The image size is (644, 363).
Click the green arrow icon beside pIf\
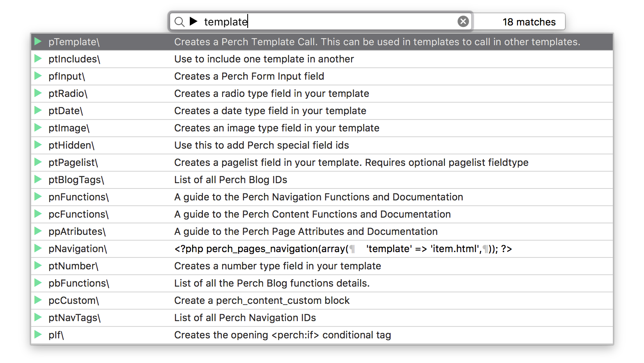[x=38, y=335]
